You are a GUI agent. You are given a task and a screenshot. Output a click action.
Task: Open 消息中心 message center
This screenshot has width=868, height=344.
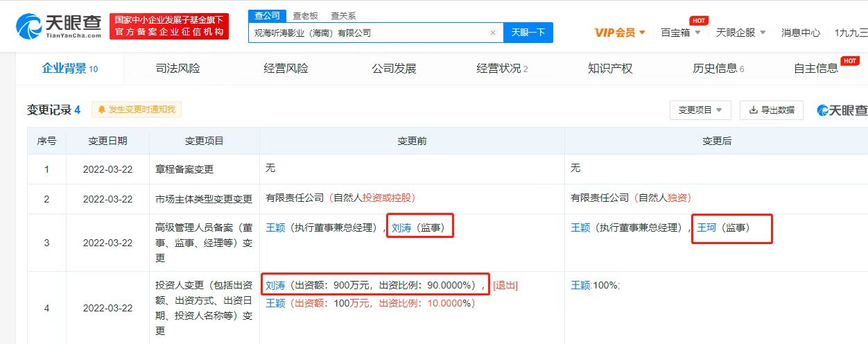800,33
